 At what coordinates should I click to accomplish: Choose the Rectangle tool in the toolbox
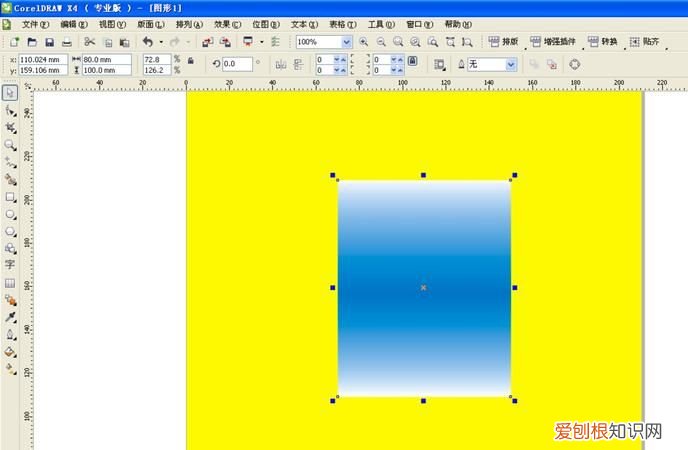pos(10,197)
